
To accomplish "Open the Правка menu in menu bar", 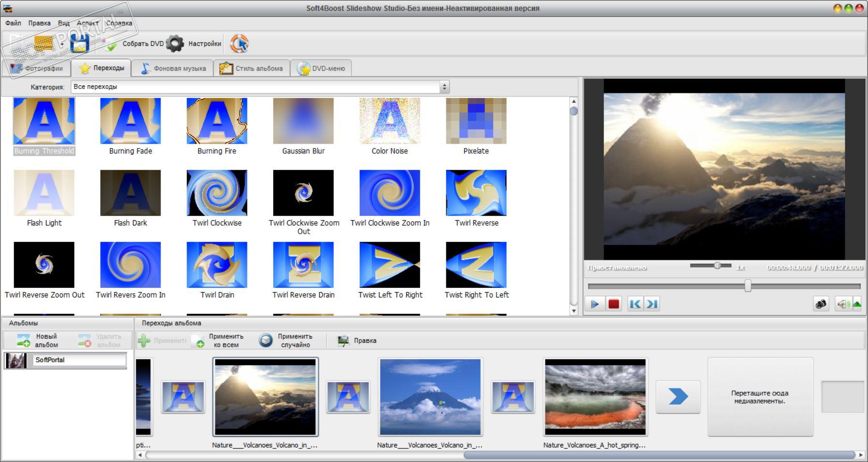I will pyautogui.click(x=39, y=23).
